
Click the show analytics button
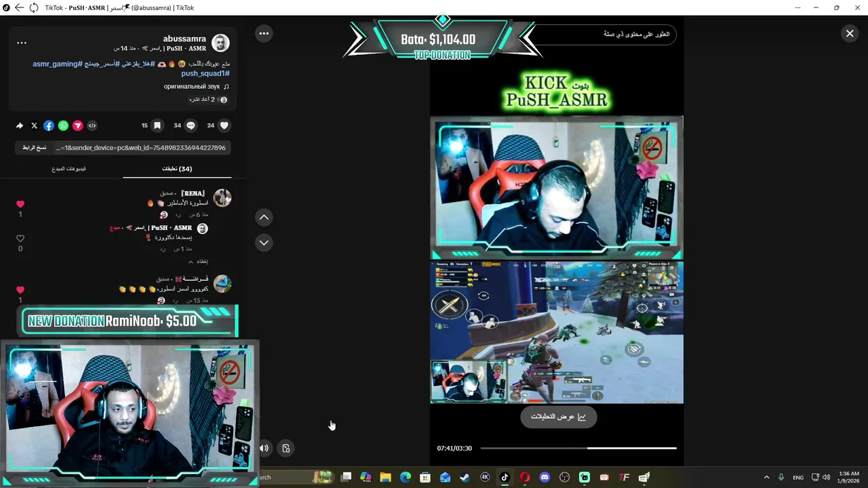tap(558, 417)
